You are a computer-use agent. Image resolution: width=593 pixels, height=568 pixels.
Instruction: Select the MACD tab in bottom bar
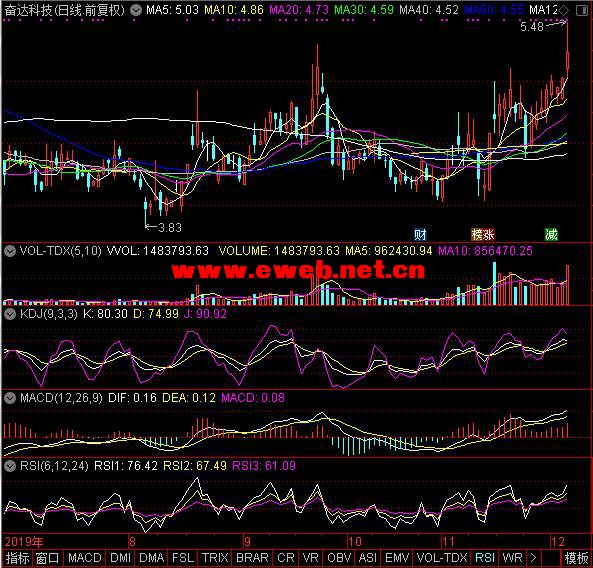click(85, 558)
